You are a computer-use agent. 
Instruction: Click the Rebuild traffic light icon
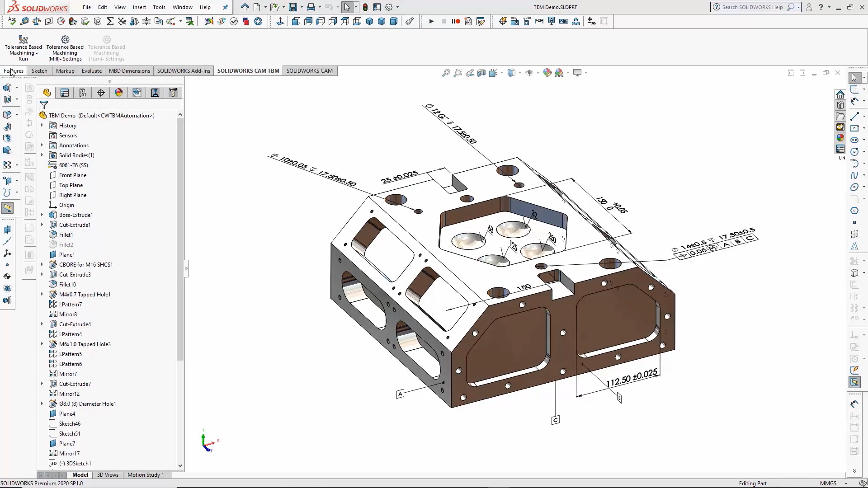(x=365, y=7)
